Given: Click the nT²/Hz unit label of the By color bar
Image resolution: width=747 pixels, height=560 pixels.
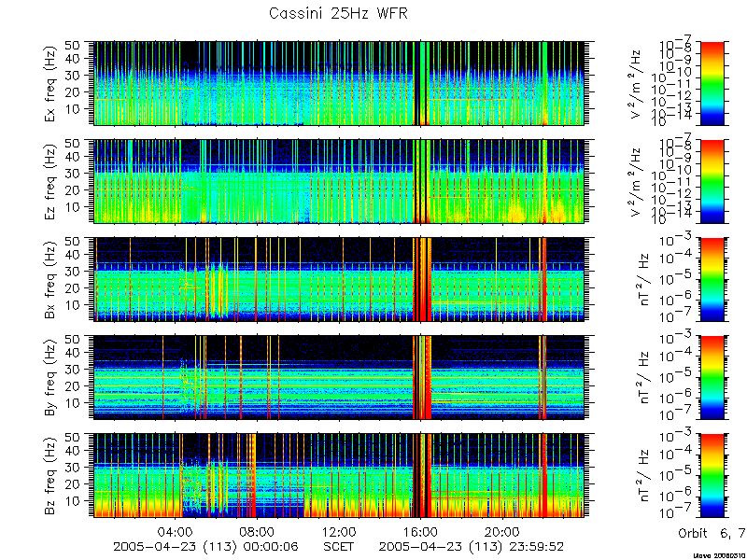Looking at the screenshot, I should click(x=645, y=378).
